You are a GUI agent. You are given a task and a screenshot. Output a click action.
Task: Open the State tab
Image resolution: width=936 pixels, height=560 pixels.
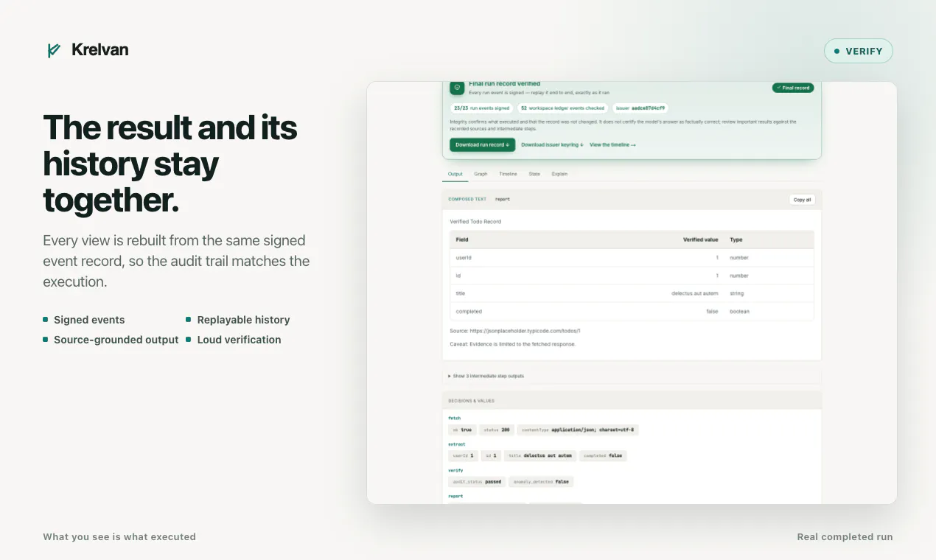point(534,174)
